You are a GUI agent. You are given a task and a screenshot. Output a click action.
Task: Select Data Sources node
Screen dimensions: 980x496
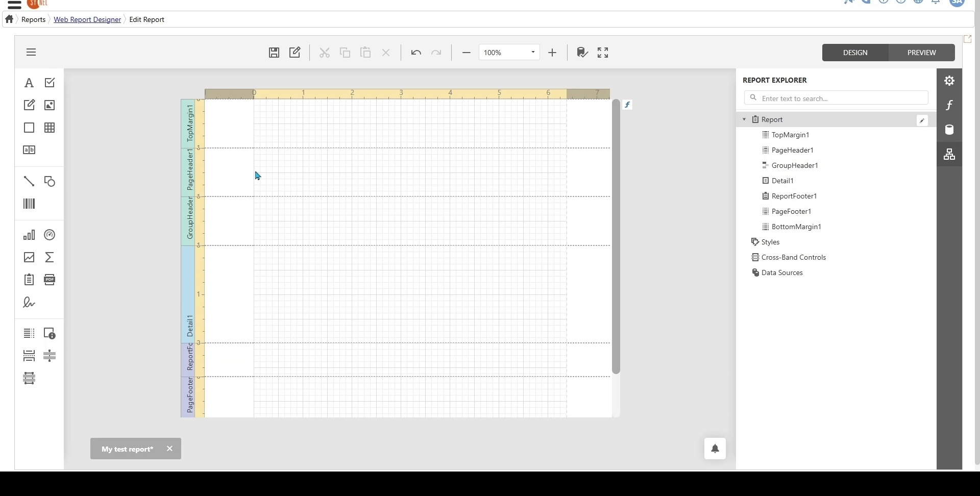point(782,272)
